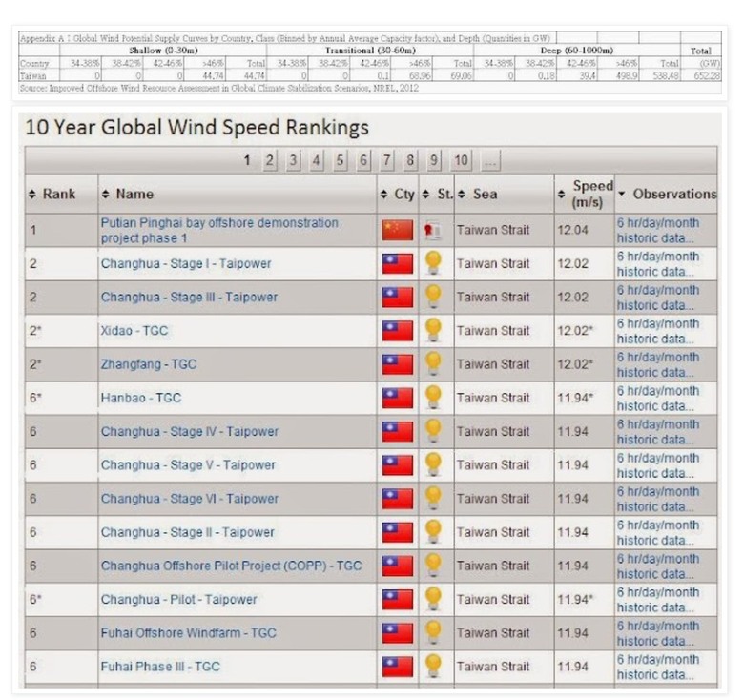Go to page 5 of rankings
The height and width of the screenshot is (700, 744).
[x=340, y=161]
